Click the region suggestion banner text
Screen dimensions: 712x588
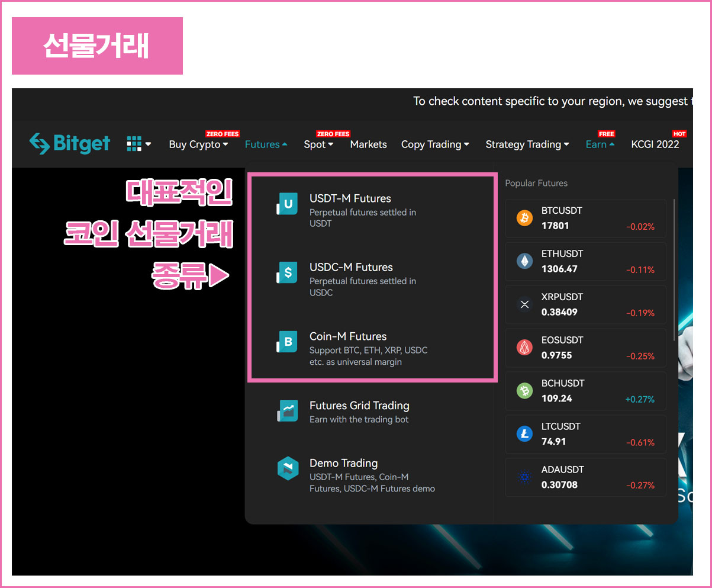[x=552, y=101]
